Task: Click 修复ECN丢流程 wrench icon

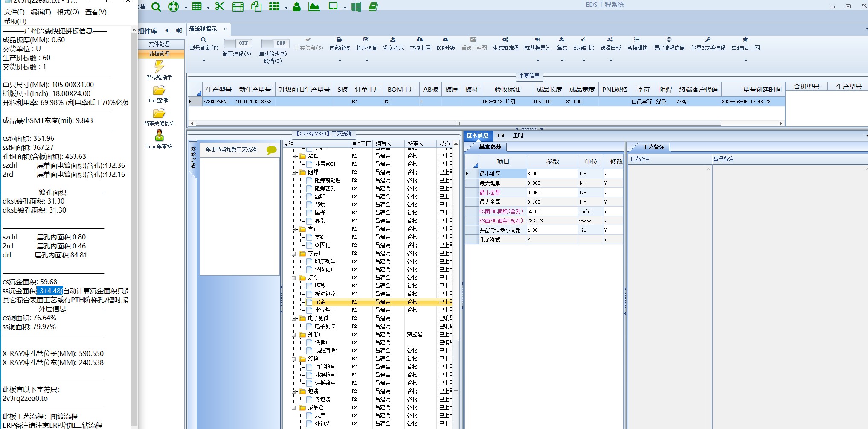Action: point(708,44)
